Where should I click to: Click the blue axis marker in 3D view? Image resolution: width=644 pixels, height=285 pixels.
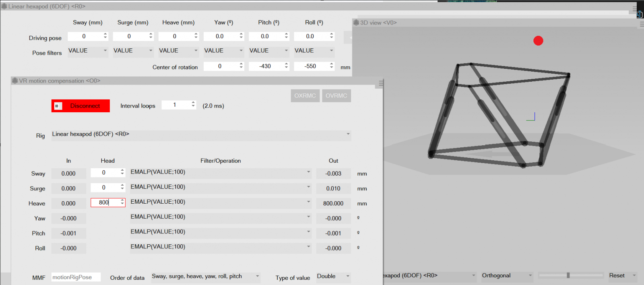click(x=531, y=117)
